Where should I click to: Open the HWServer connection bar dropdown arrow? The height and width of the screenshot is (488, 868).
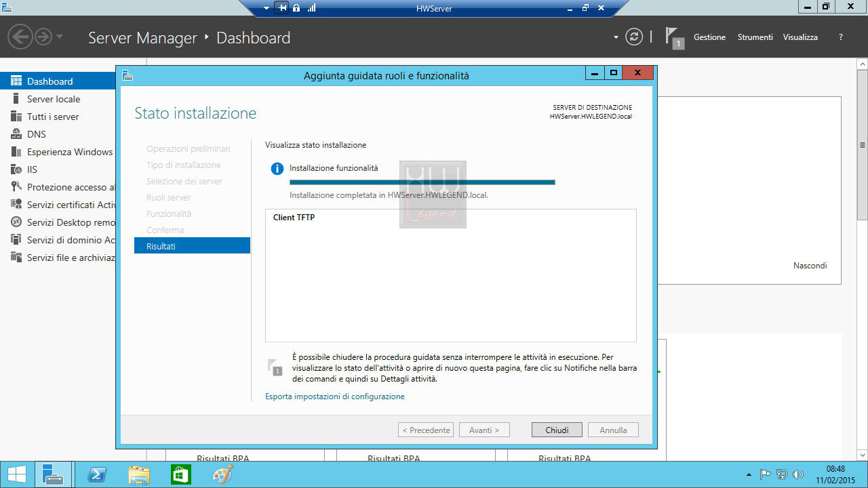(267, 9)
